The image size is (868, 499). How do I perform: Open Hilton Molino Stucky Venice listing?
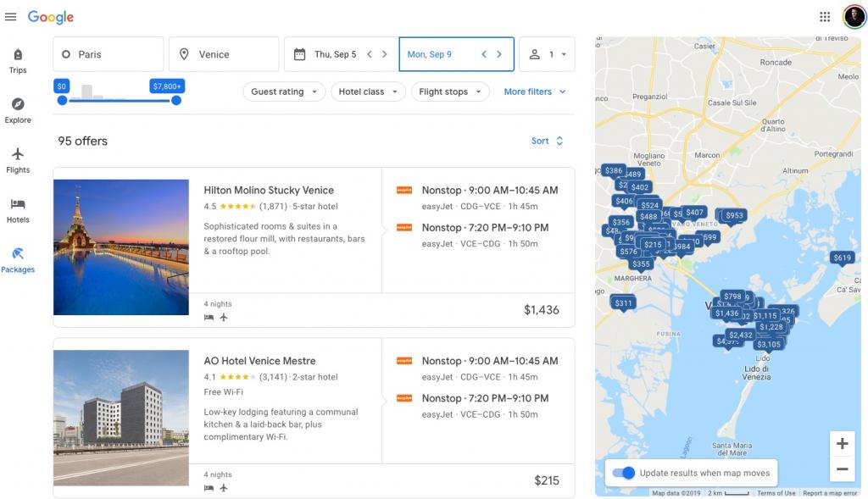269,191
